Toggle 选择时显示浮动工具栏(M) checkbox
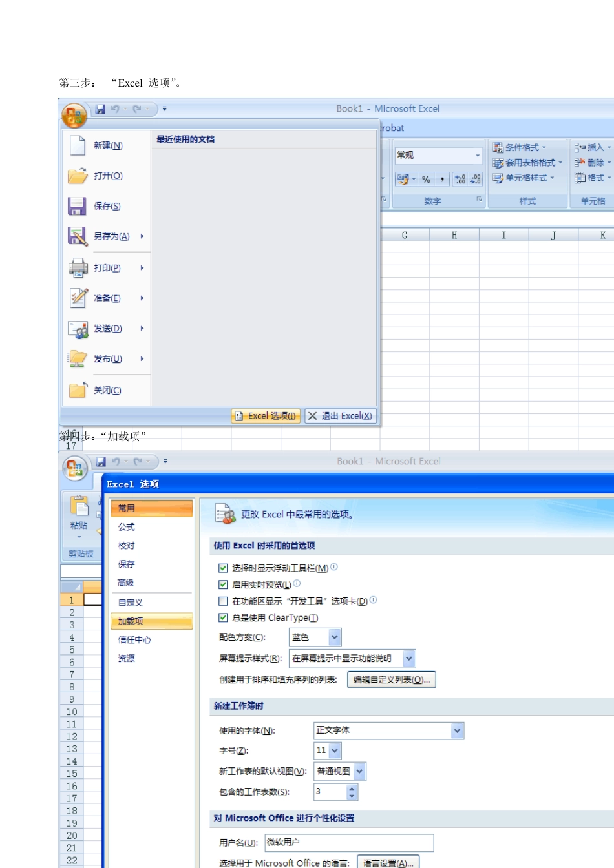The image size is (614, 868). click(223, 568)
